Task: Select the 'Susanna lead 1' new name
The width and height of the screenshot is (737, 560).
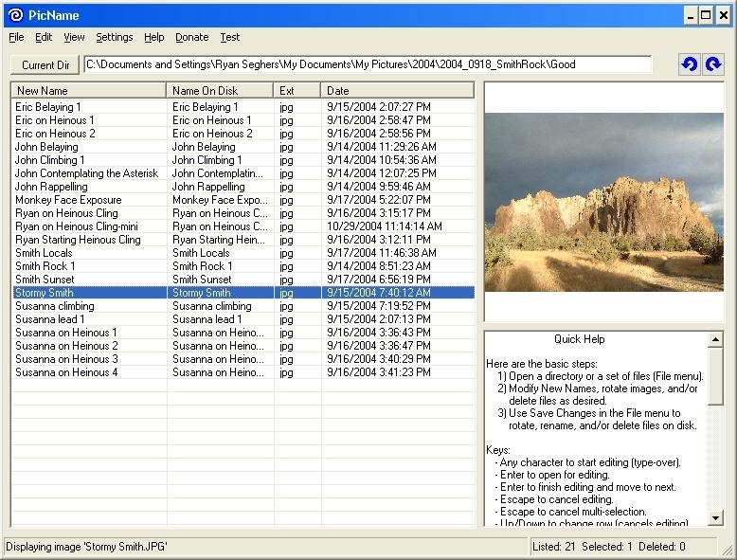Action: (50, 318)
